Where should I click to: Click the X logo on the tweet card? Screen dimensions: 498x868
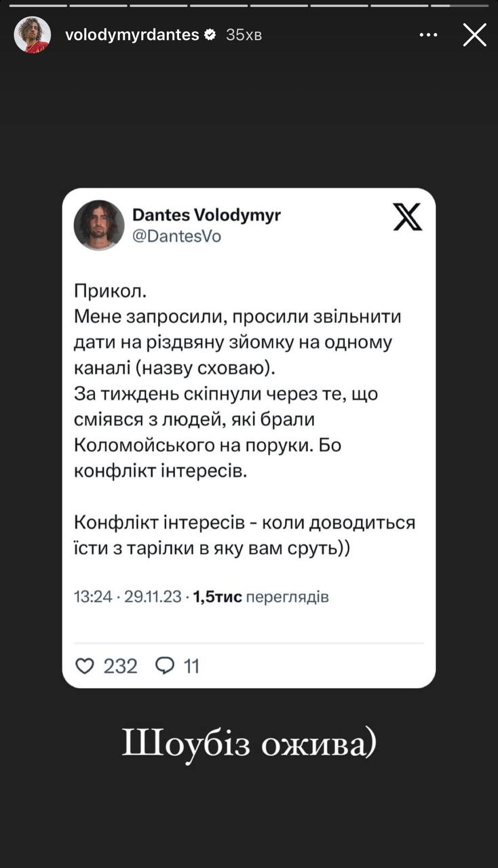coord(407,216)
